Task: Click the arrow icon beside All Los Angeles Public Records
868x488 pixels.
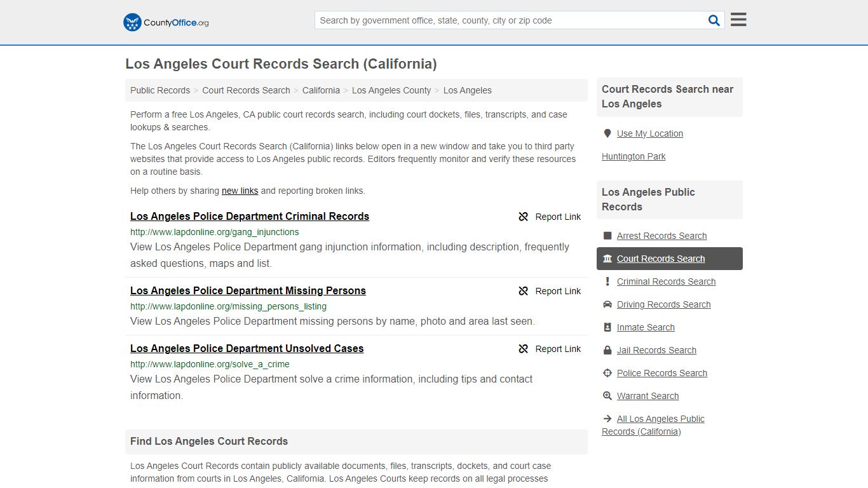Action: tap(607, 419)
